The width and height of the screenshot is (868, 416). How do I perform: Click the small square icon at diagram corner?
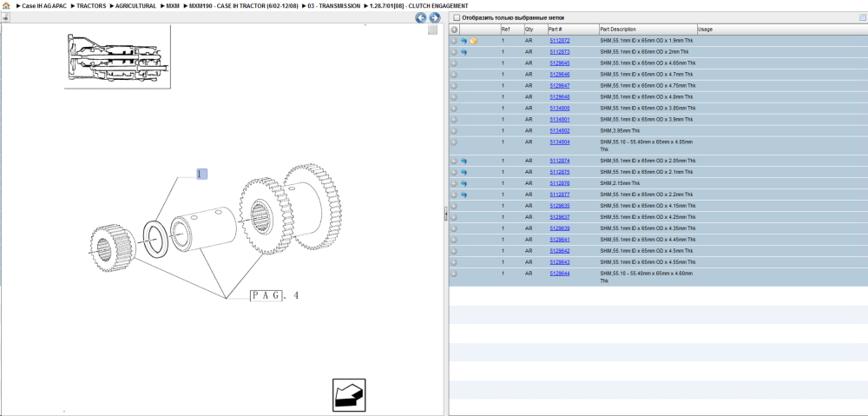pyautogui.click(x=433, y=30)
